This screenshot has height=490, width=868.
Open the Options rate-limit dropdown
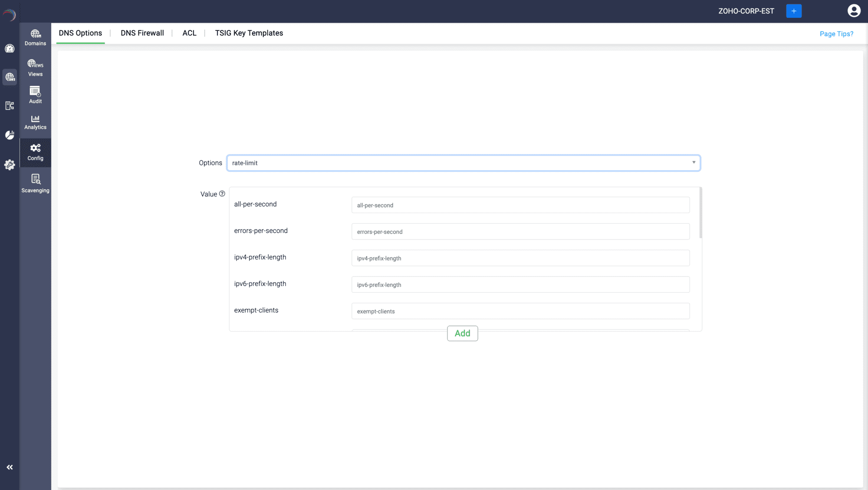(x=463, y=163)
